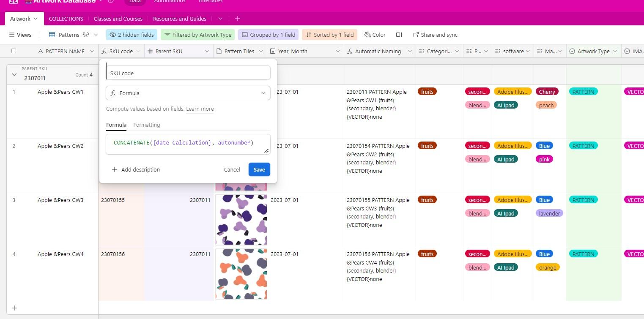The width and height of the screenshot is (644, 319).
Task: Switch to the Artwork table tab
Action: (x=24, y=19)
